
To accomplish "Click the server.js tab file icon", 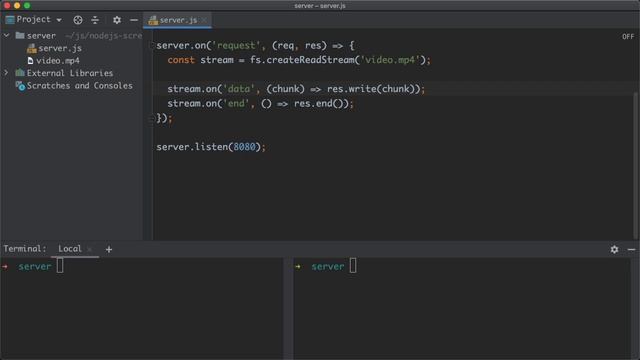I will coord(153,20).
